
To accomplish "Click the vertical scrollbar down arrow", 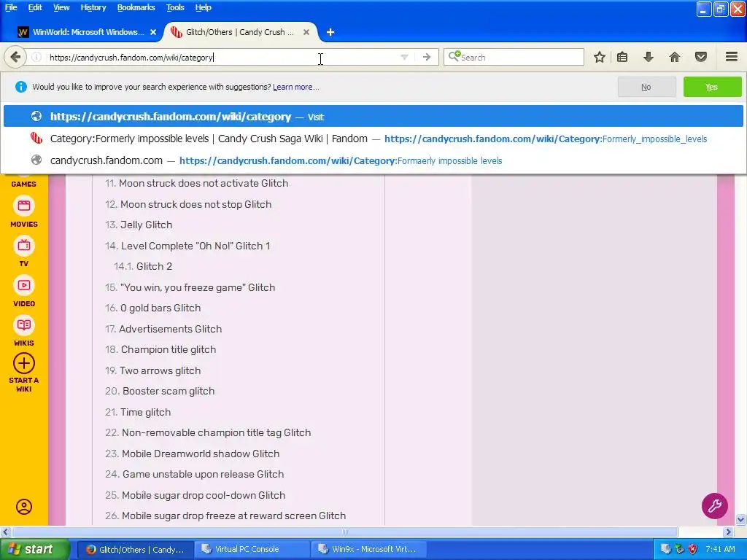I will [x=741, y=519].
